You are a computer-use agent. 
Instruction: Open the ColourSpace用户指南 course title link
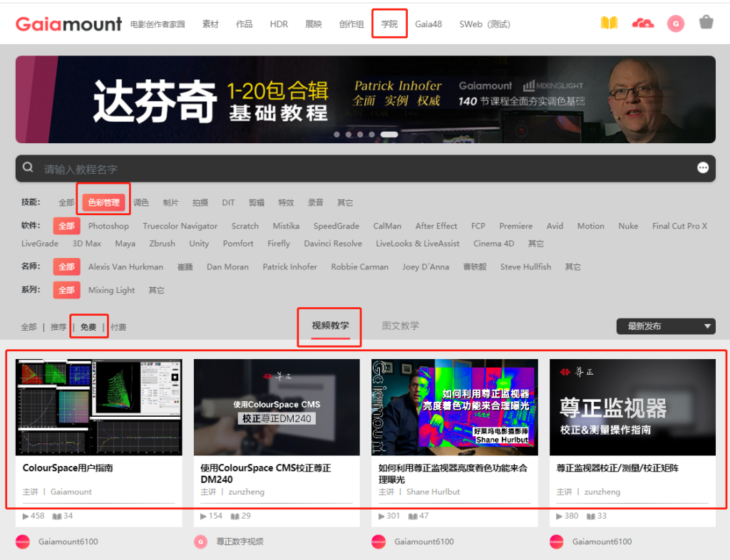point(68,468)
